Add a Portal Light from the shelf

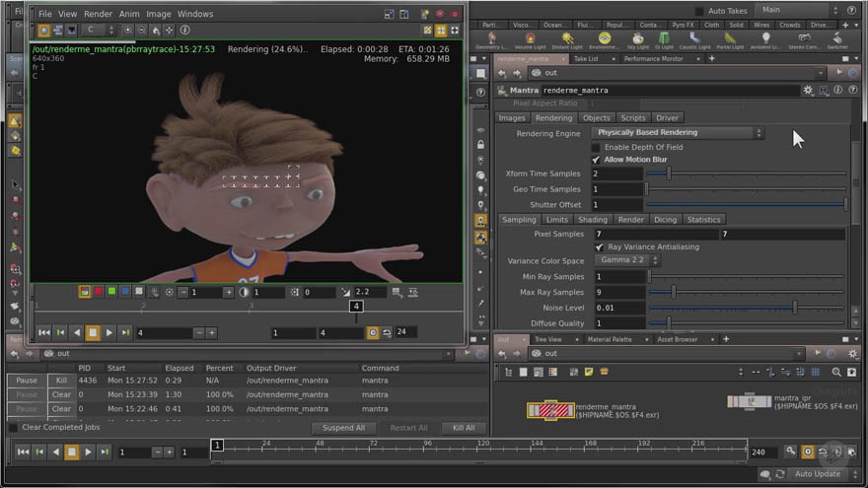[x=730, y=40]
